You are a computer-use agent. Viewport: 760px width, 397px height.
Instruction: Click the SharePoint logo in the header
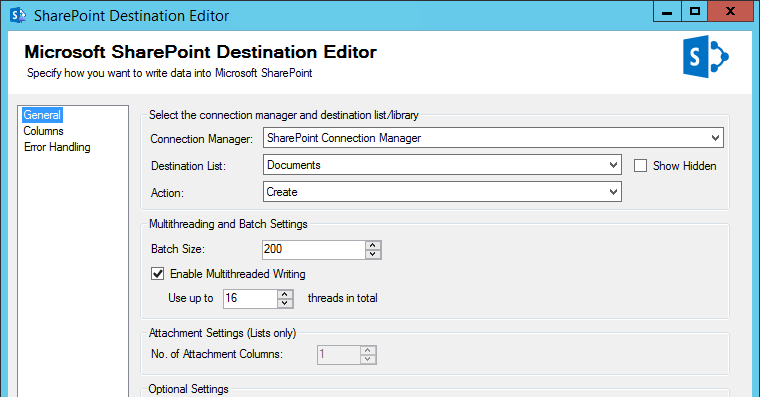pyautogui.click(x=706, y=57)
